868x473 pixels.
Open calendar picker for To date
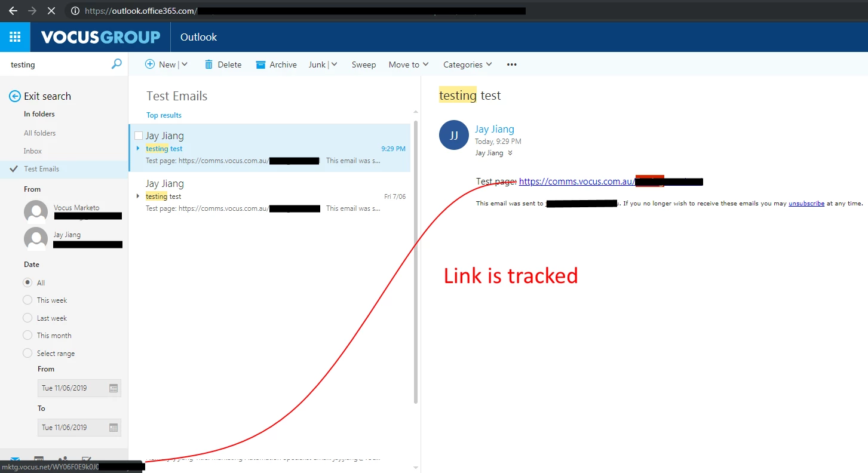114,428
